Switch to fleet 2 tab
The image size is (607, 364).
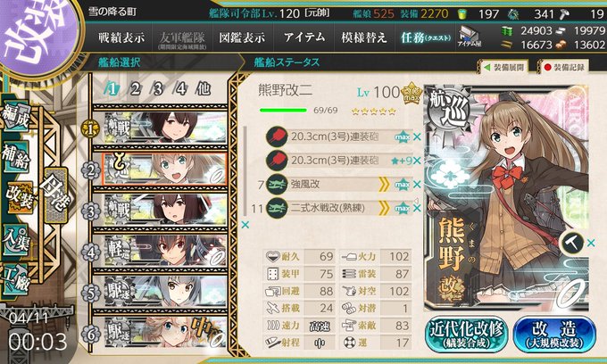click(x=135, y=89)
